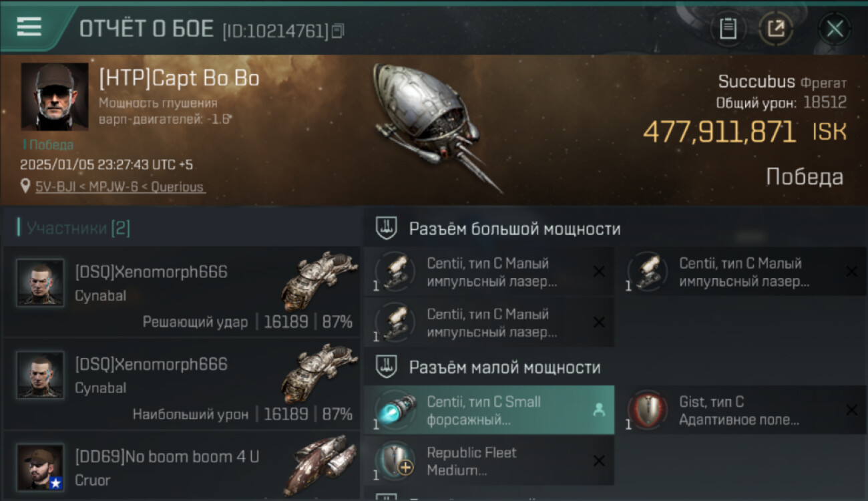Viewport: 868px width, 501px height.
Task: Click the share export icon
Action: point(776,29)
